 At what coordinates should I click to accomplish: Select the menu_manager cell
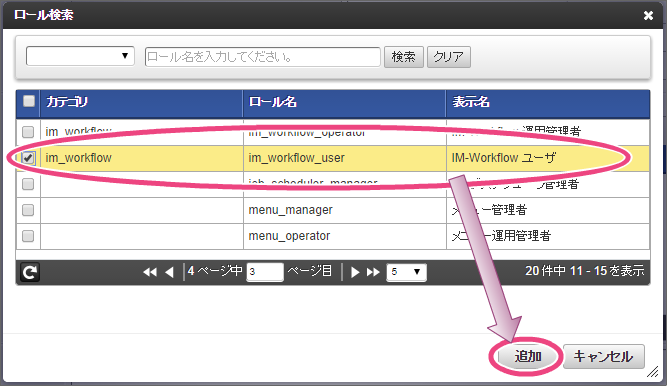tap(345, 210)
